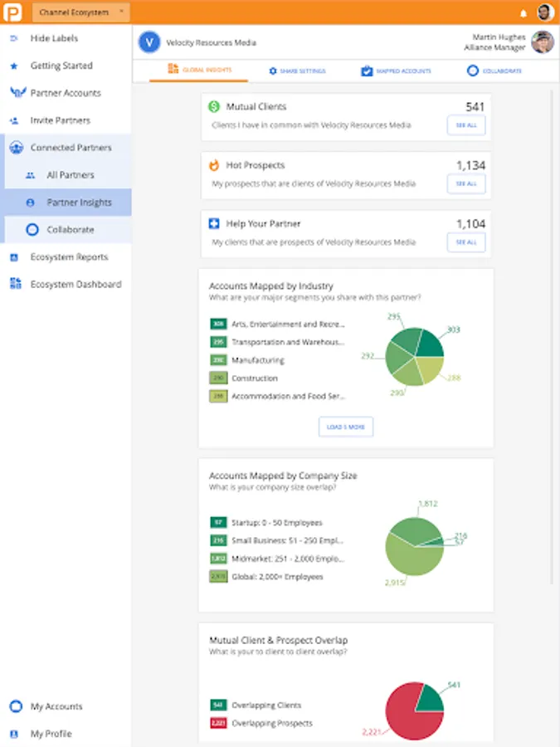Click the Ecosystem Dashboard icon
Screen dimensions: 560x747
pos(15,284)
